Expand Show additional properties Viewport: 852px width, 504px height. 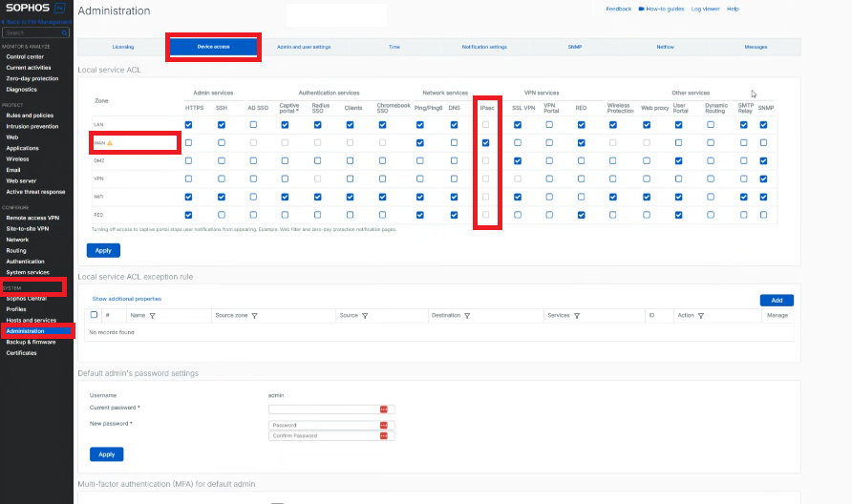coord(127,299)
